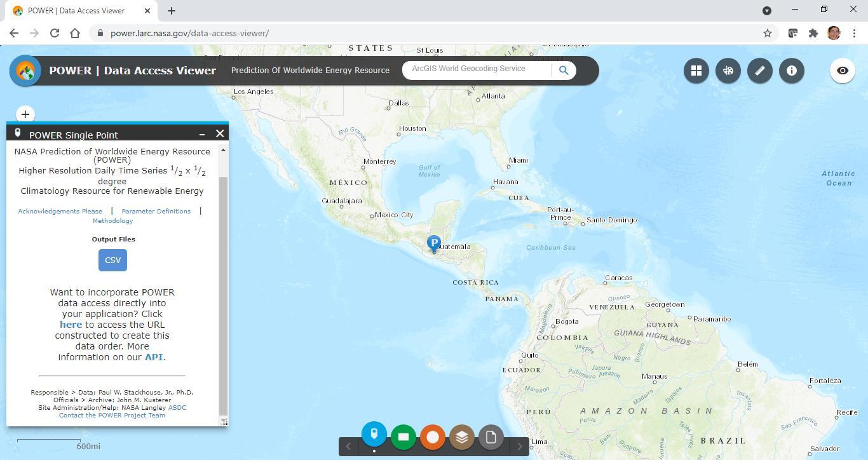Click the panel scroll up arrow
This screenshot has height=460, width=868.
[223, 150]
